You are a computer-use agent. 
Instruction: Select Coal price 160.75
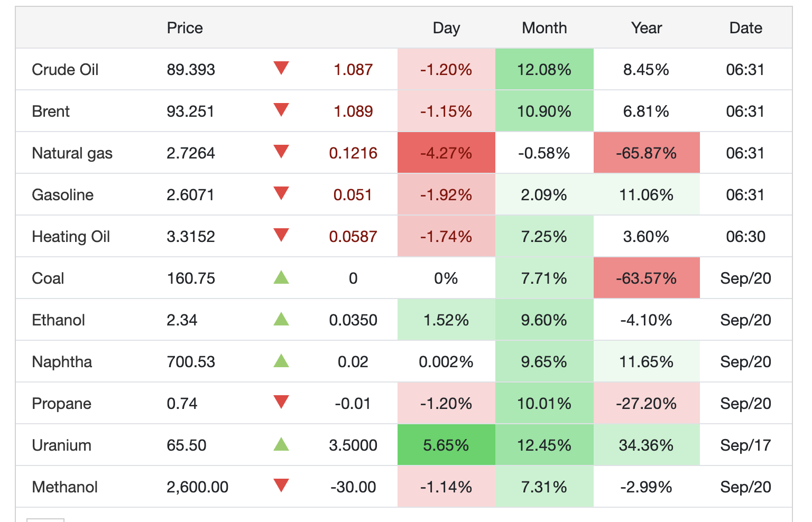191,278
